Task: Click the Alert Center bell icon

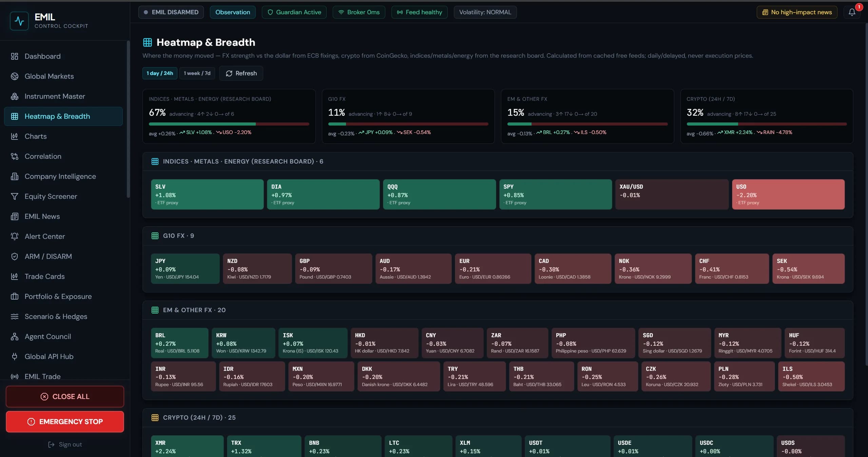Action: 14,236
